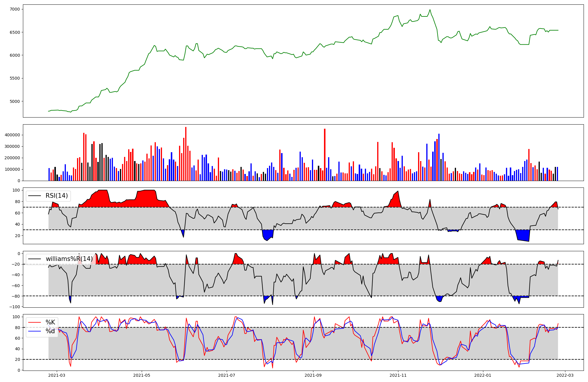Click the black RSI legend line sample

click(34, 196)
